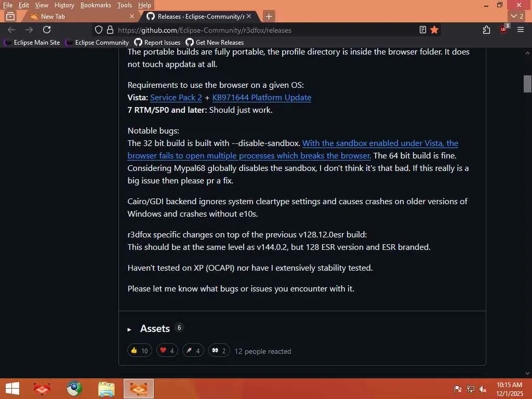Open the sandbox enabled under Vista link
532x399 pixels.
tap(380, 143)
